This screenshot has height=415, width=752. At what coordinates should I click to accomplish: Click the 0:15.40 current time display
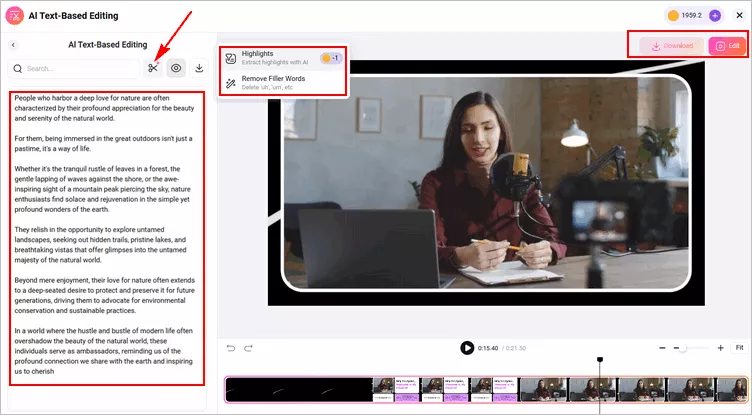(x=488, y=348)
